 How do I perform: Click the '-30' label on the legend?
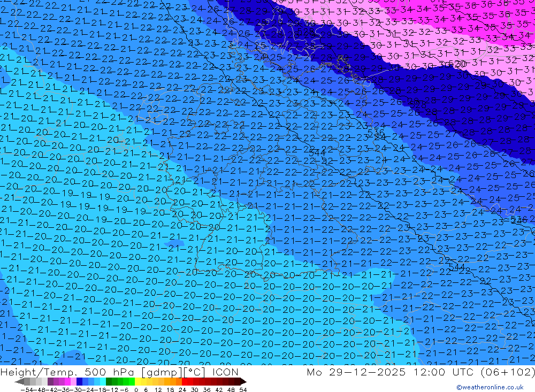[76, 390]
